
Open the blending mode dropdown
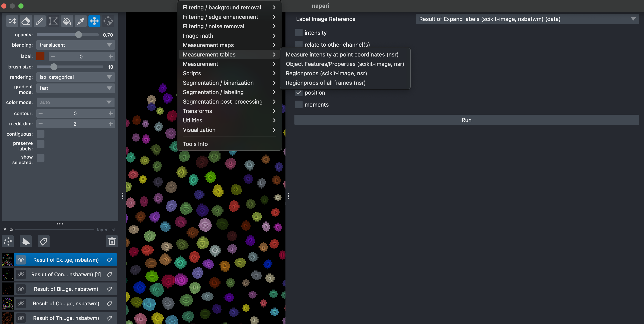pyautogui.click(x=75, y=45)
